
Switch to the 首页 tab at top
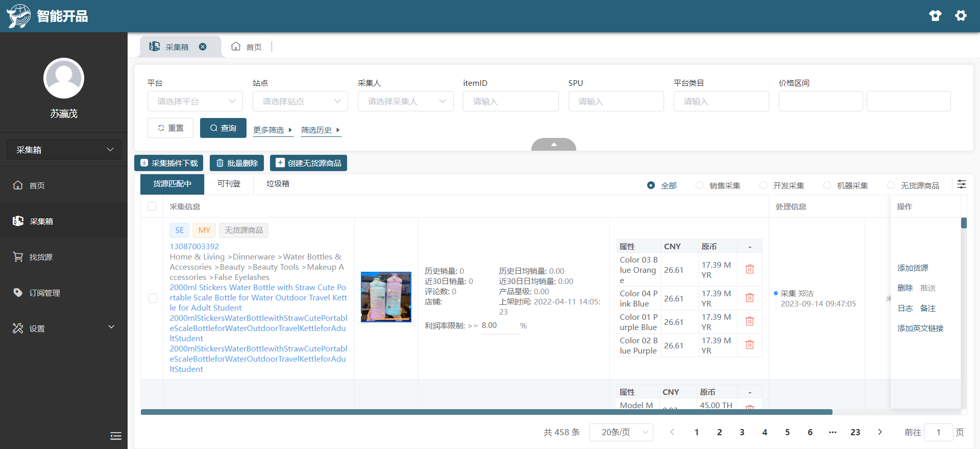pos(247,46)
